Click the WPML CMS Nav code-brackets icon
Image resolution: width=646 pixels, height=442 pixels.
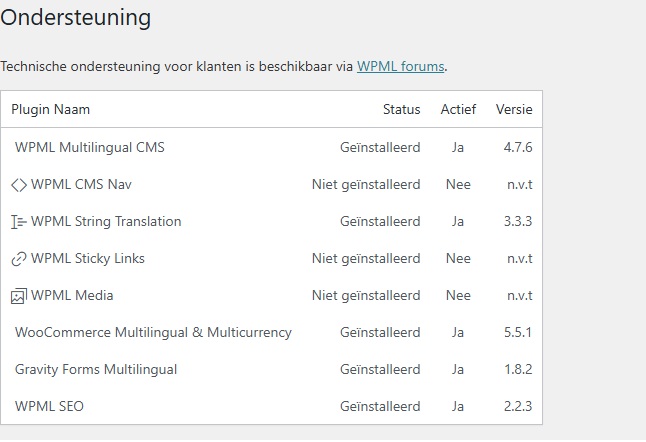click(x=19, y=185)
